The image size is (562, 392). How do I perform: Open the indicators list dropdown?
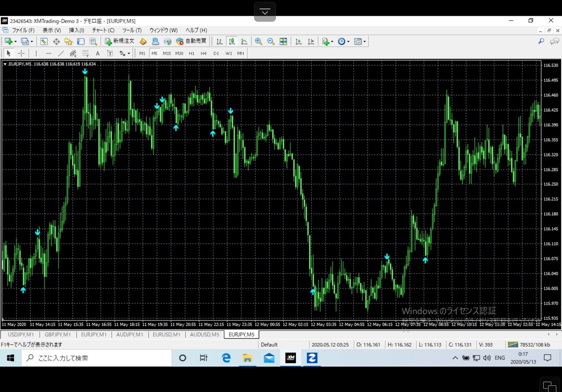328,41
